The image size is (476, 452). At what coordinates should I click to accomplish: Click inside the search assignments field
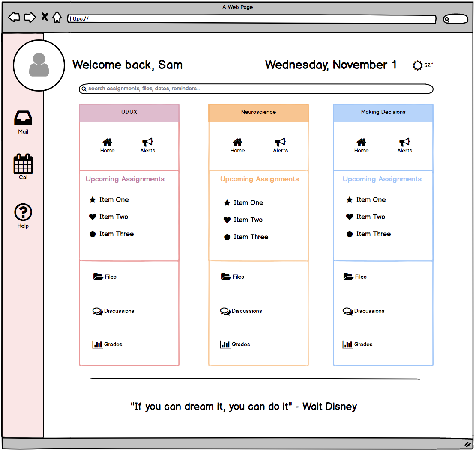click(x=256, y=89)
